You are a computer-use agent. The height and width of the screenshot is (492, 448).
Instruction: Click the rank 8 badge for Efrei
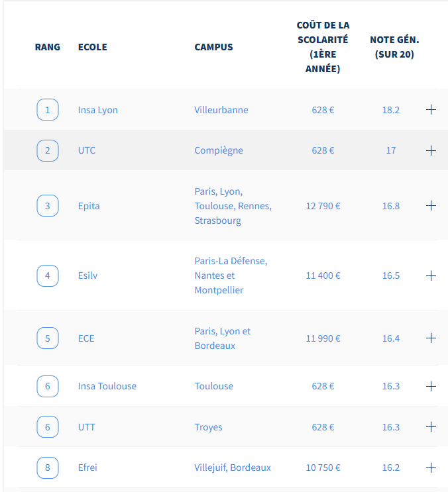[47, 467]
